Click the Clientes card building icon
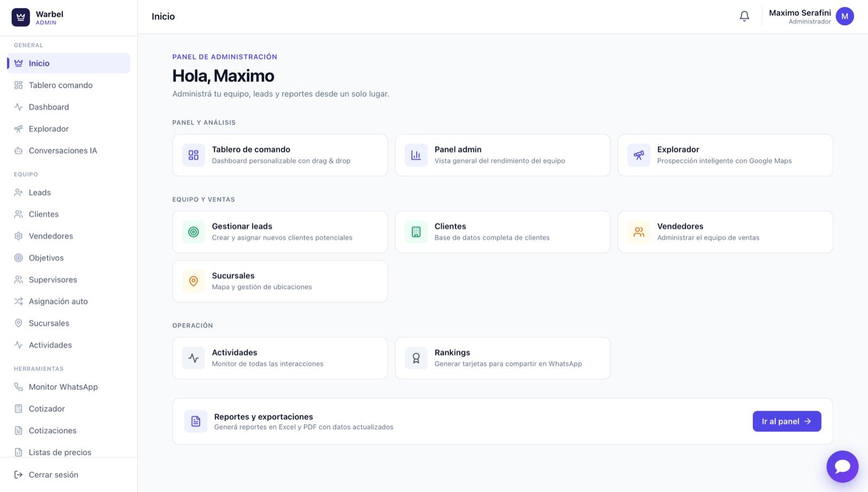 (416, 232)
